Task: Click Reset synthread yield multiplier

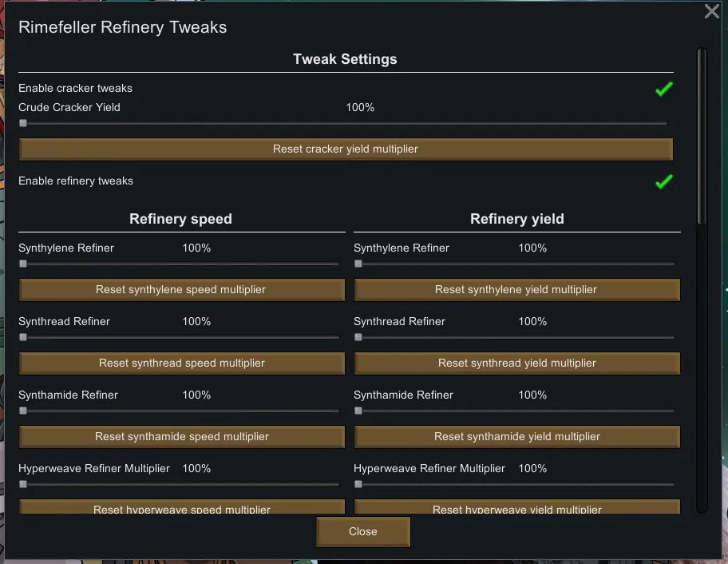Action: pyautogui.click(x=516, y=363)
